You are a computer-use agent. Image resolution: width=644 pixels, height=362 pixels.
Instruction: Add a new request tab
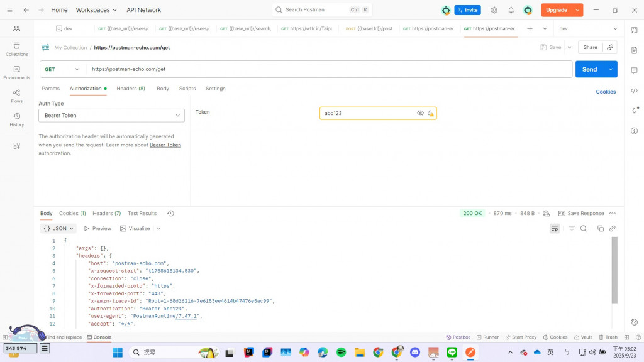tap(530, 28)
